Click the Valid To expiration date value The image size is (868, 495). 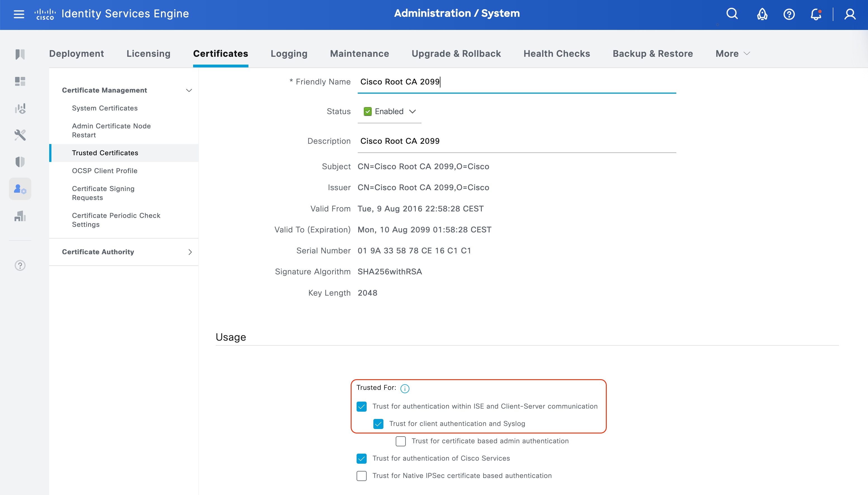point(424,230)
